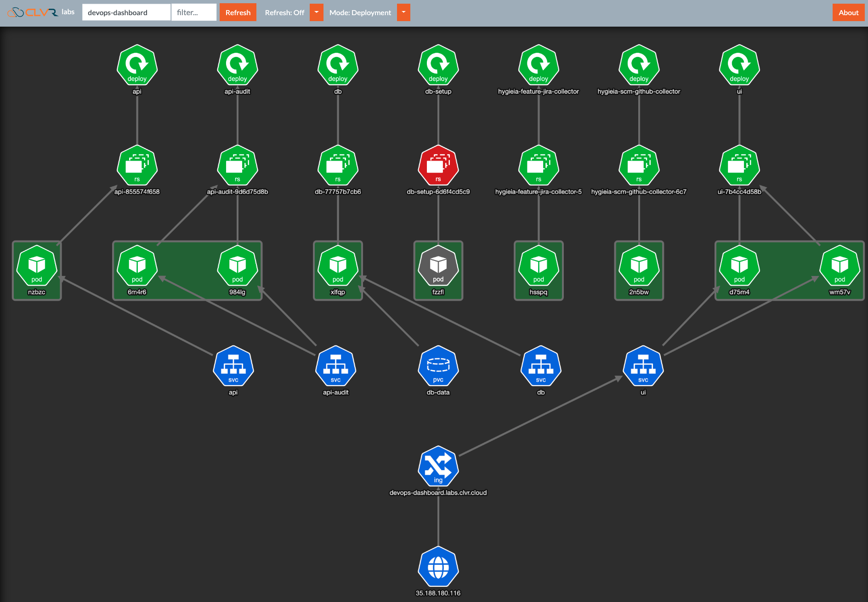Select replica set ui-7b4cc4d58b icon

[x=739, y=165]
